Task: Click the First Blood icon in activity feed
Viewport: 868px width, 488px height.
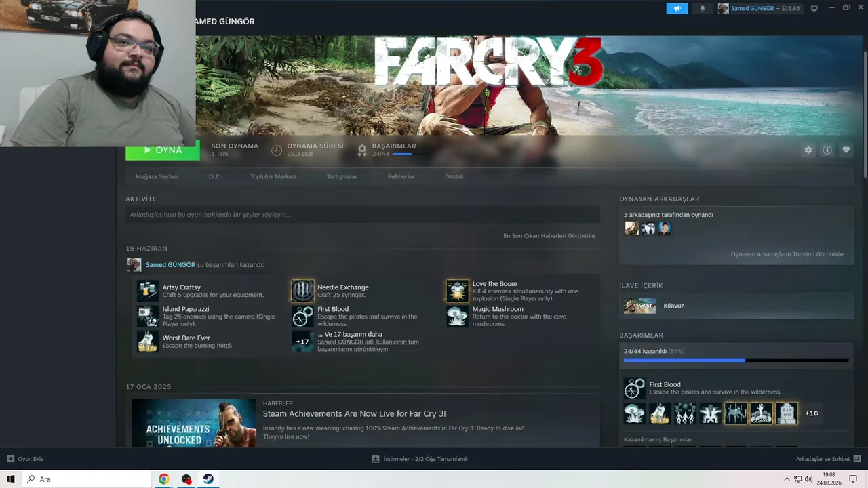Action: point(303,316)
